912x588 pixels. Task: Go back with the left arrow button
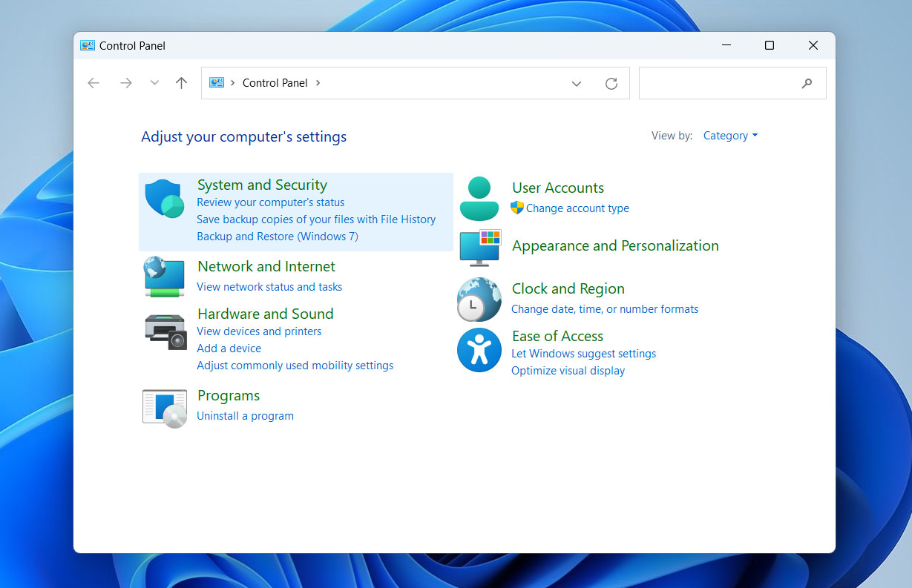click(x=94, y=83)
